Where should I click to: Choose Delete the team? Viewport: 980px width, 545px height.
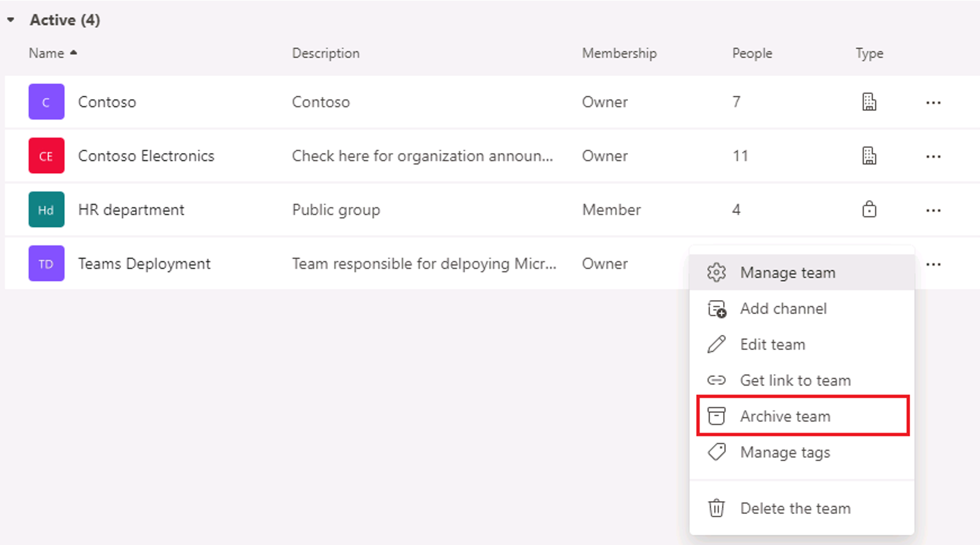pyautogui.click(x=802, y=509)
